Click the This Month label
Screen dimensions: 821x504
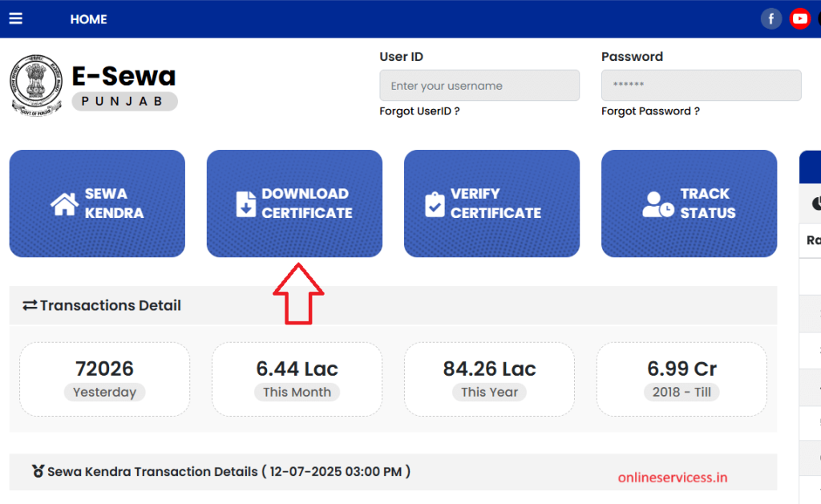coord(297,392)
